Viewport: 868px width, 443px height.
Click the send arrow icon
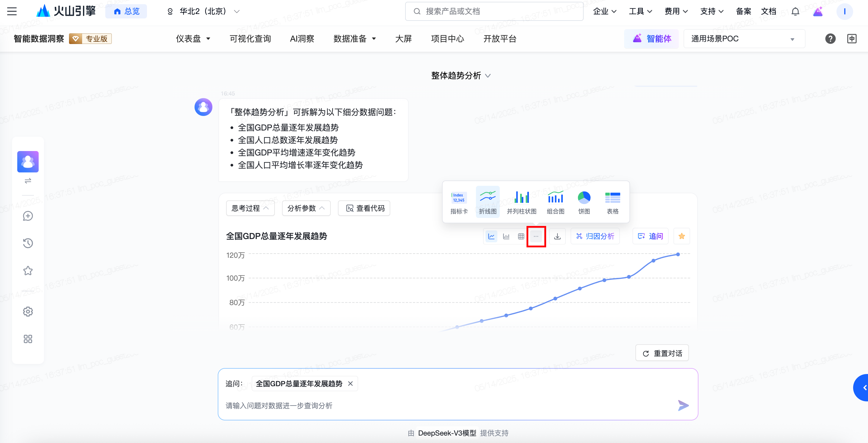(x=683, y=405)
